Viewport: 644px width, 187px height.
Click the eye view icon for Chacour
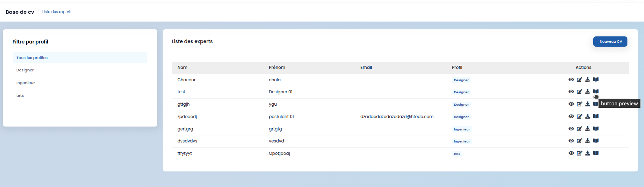[x=571, y=80]
